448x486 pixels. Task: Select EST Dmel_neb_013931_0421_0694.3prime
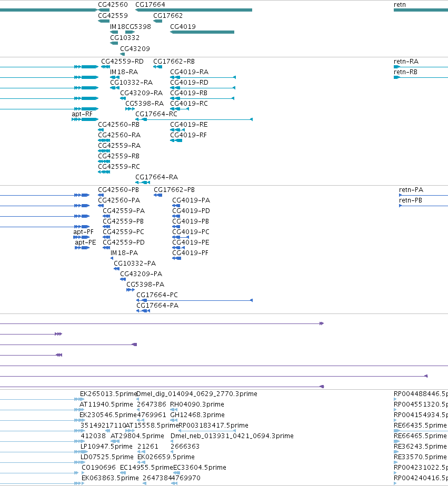click(232, 436)
